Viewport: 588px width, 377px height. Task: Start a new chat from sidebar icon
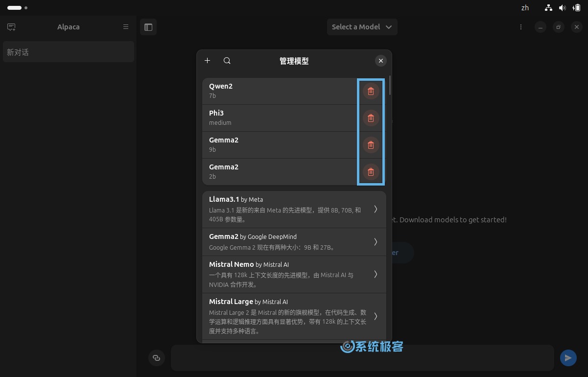(11, 27)
